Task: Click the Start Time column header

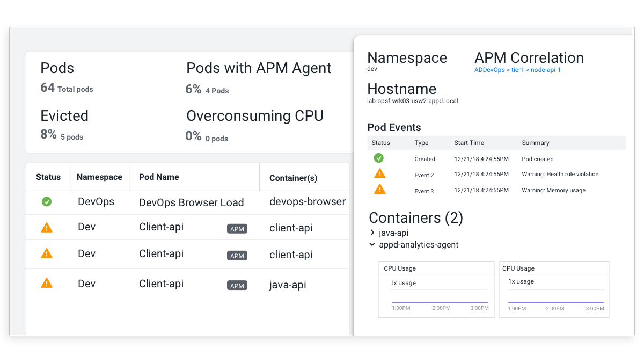Action: pos(469,143)
